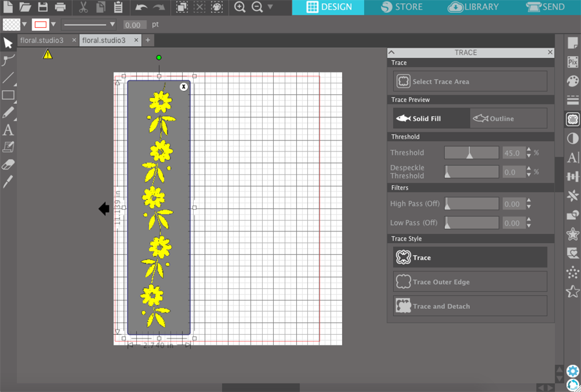Screen dimensions: 581x392
Task: Switch to SEND tab
Action: 545,7
